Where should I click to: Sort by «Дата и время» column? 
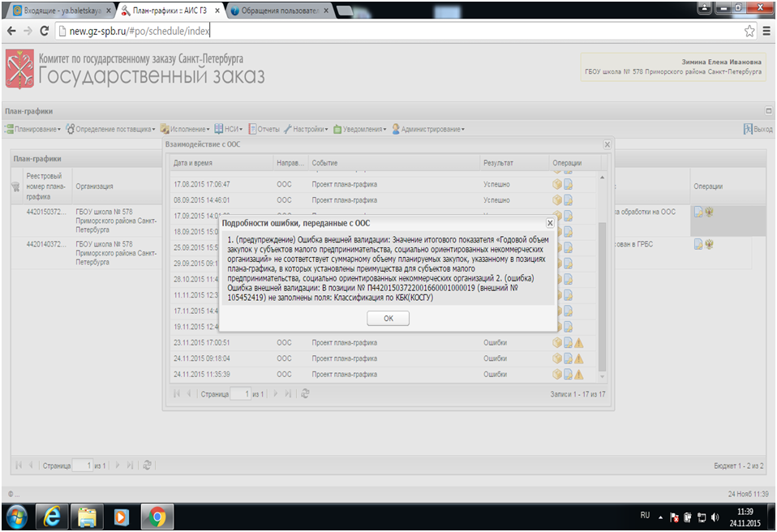pyautogui.click(x=222, y=163)
